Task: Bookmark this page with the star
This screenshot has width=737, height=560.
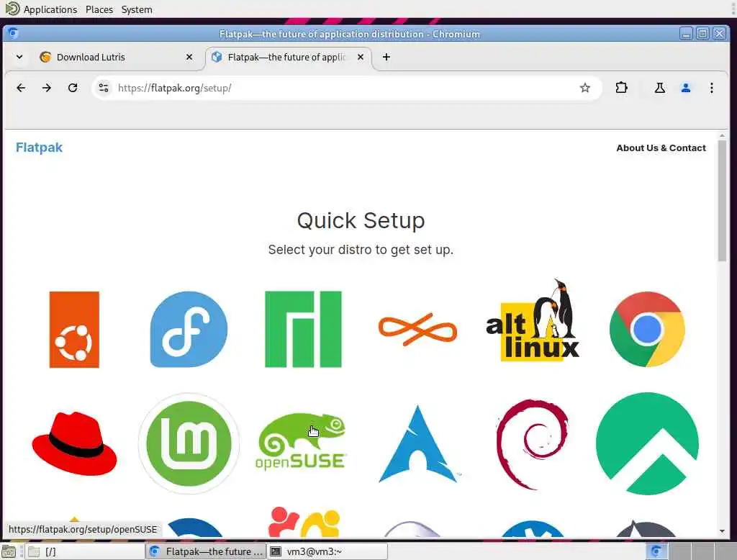Action: click(x=584, y=88)
